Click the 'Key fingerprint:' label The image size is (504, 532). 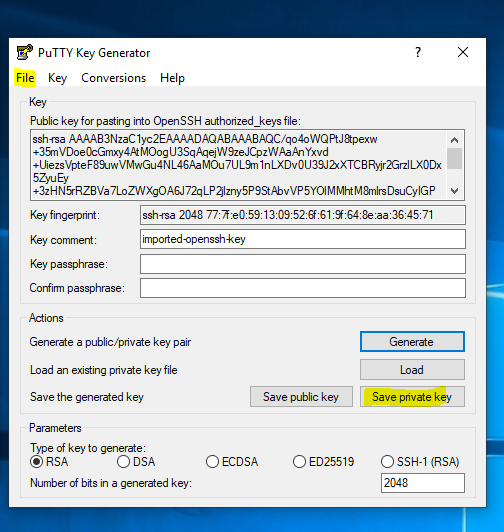point(65,215)
